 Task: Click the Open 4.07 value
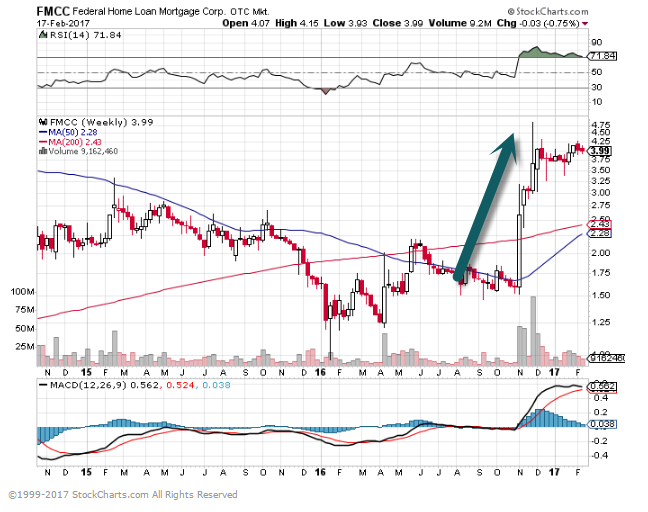tap(246, 23)
